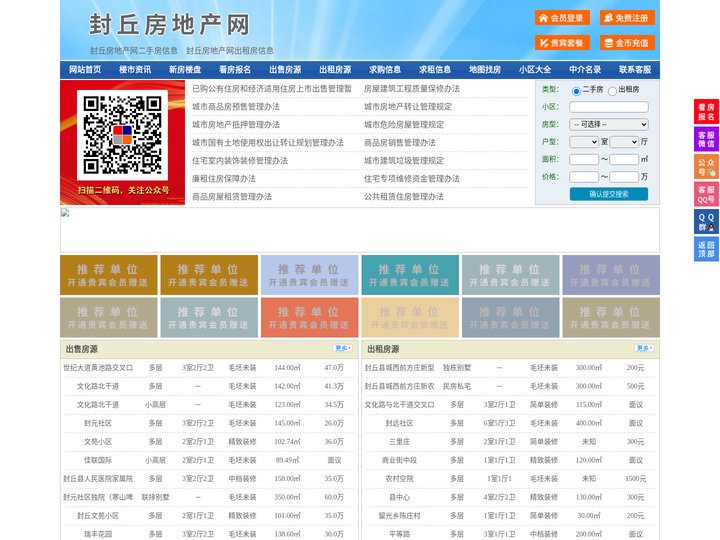Open the 网站首页 nav item
The image size is (720, 540).
(85, 70)
